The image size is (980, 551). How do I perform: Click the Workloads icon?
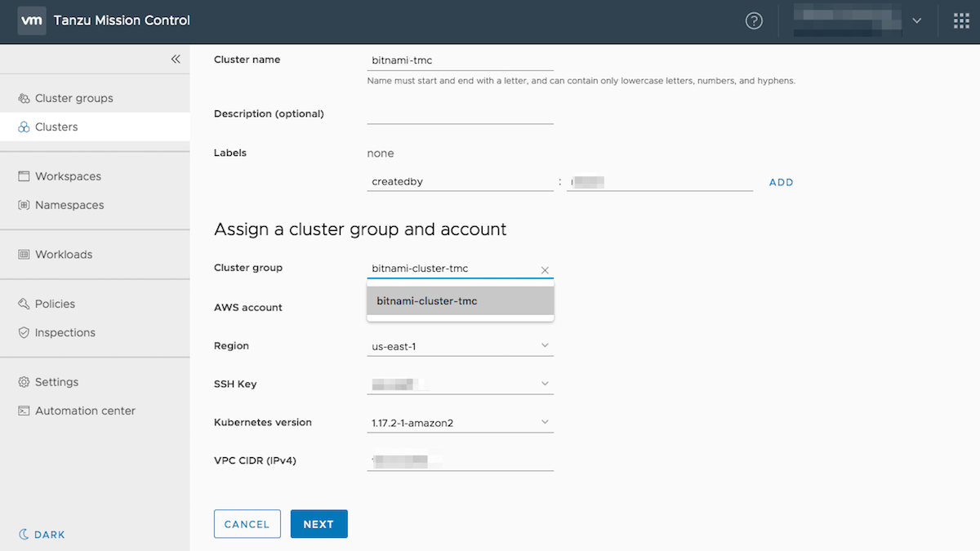(x=24, y=254)
